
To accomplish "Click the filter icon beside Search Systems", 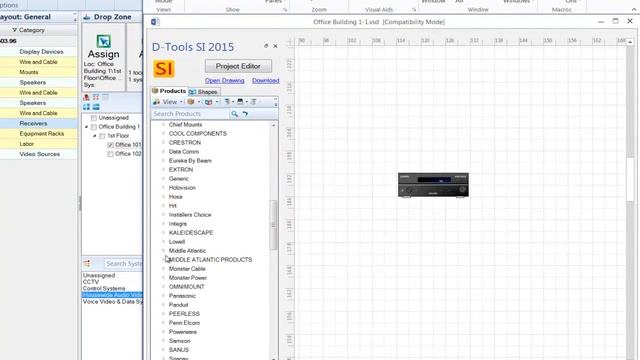I will click(x=87, y=264).
